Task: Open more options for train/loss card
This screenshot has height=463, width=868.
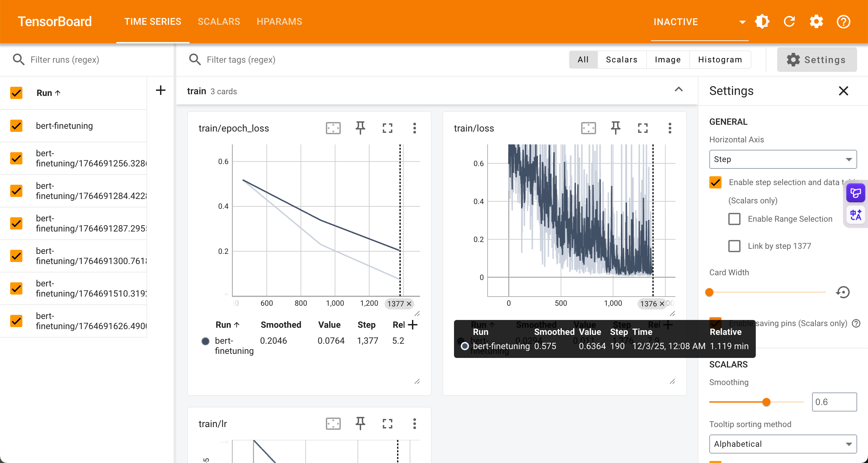Action: pyautogui.click(x=670, y=128)
